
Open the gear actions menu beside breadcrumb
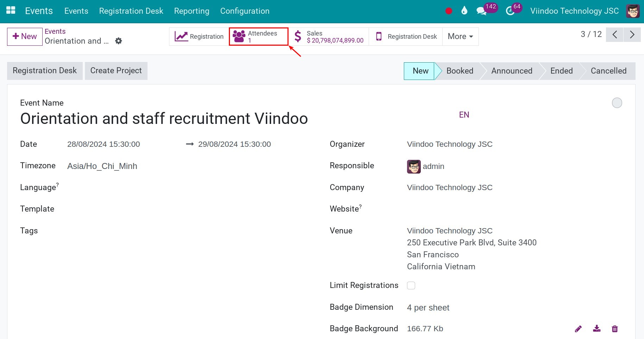point(119,41)
